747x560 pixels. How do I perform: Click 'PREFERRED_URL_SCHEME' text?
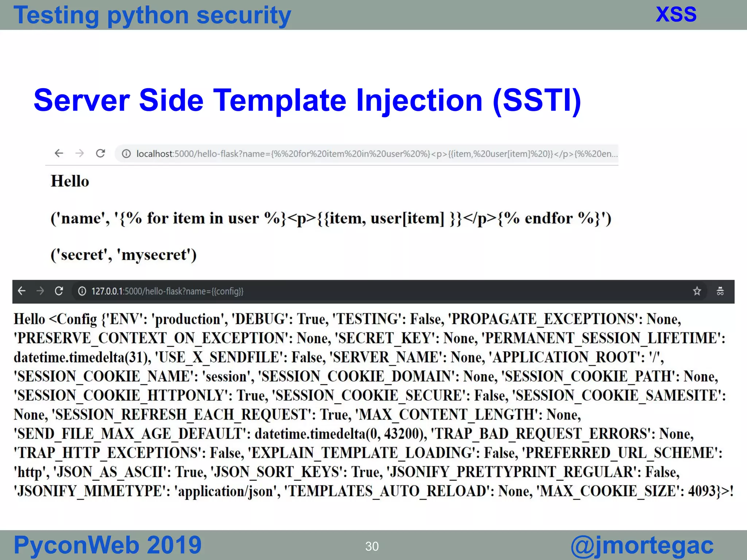[620, 453]
